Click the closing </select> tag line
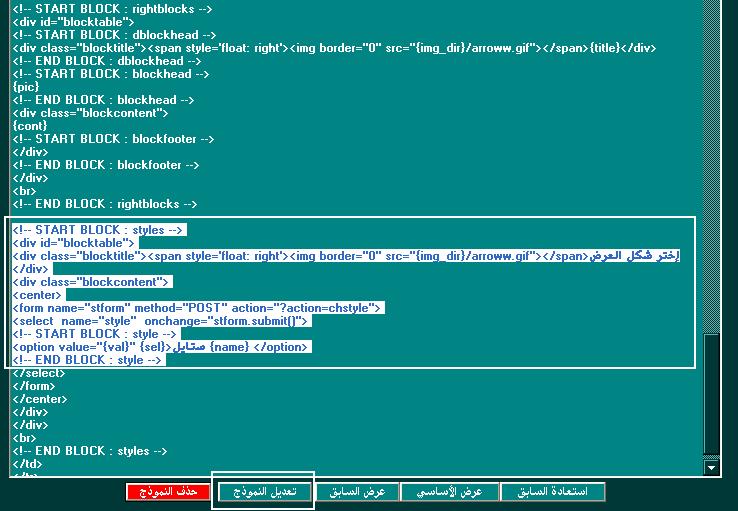738x511 pixels. tap(38, 373)
